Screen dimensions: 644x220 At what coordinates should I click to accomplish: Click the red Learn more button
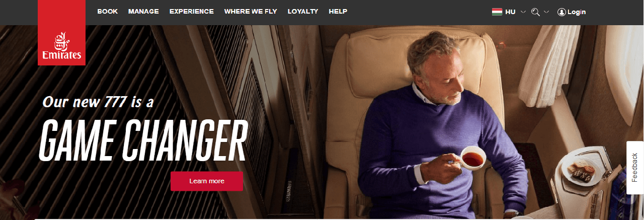(207, 181)
